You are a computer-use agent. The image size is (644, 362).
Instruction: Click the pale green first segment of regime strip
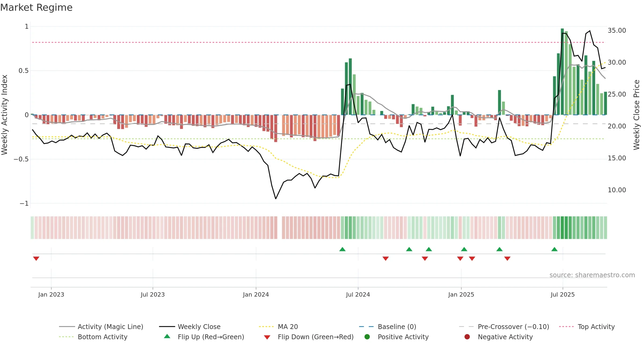click(32, 228)
